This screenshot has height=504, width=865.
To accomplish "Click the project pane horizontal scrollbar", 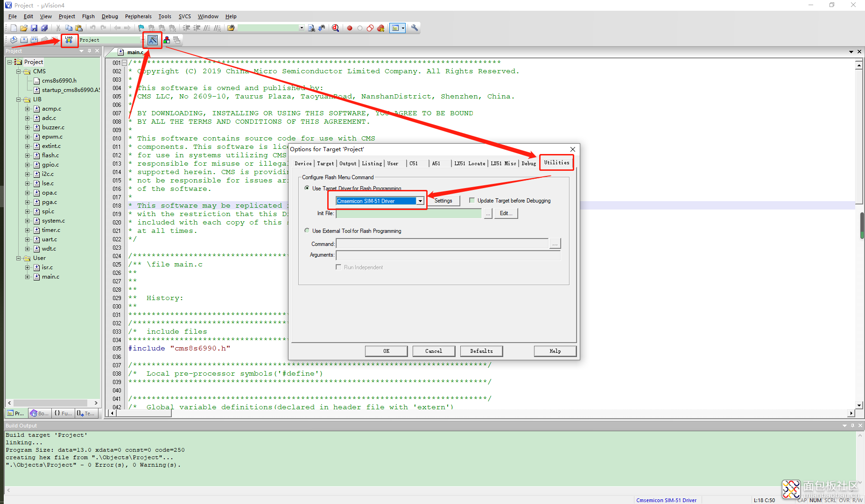I will [x=50, y=403].
